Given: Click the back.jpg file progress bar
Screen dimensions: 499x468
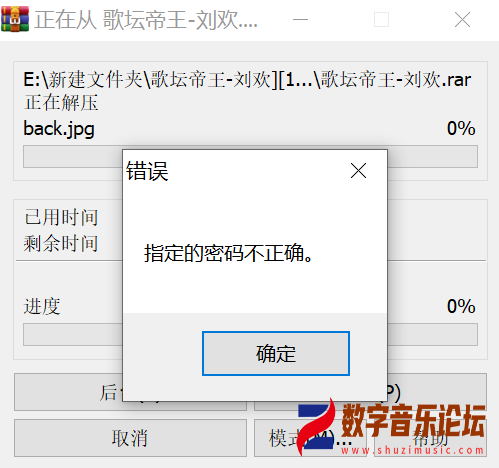Looking at the screenshot, I should (250, 156).
